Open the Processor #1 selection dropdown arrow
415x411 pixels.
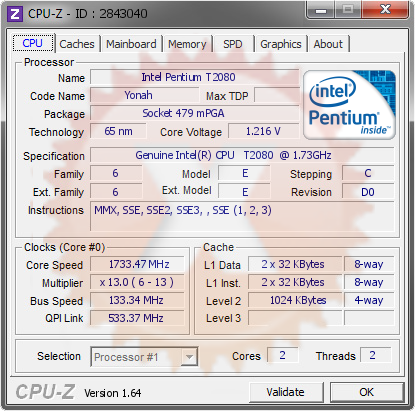coord(189,357)
